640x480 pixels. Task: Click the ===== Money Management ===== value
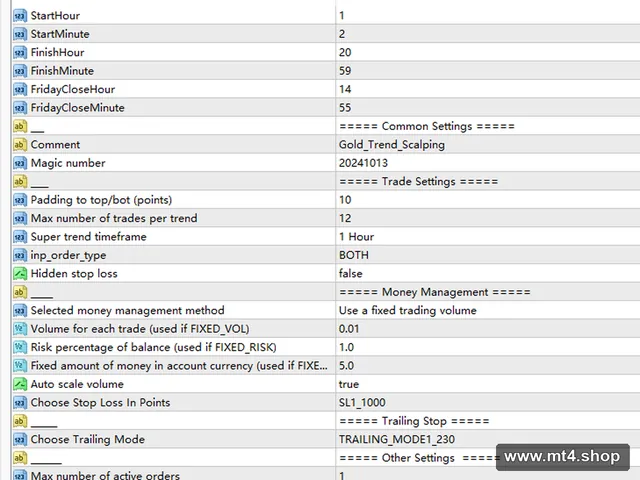coord(435,292)
